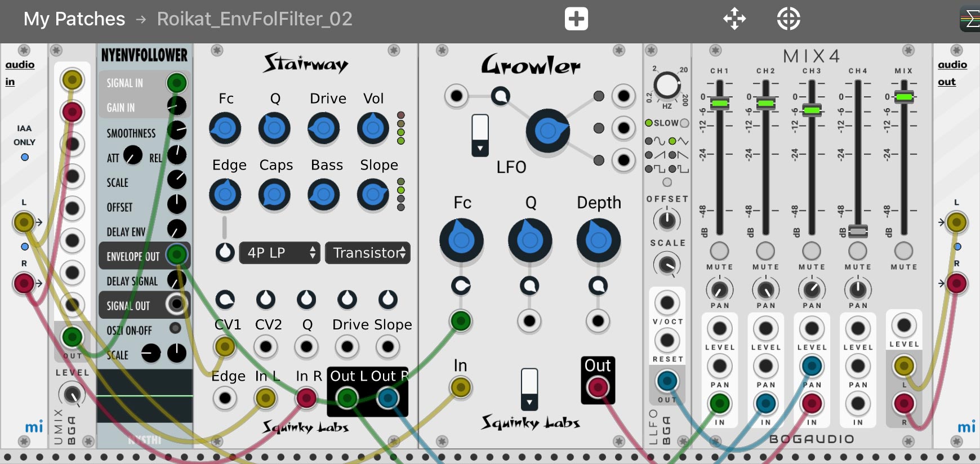Click the Stairway Bass knob

tap(323, 195)
